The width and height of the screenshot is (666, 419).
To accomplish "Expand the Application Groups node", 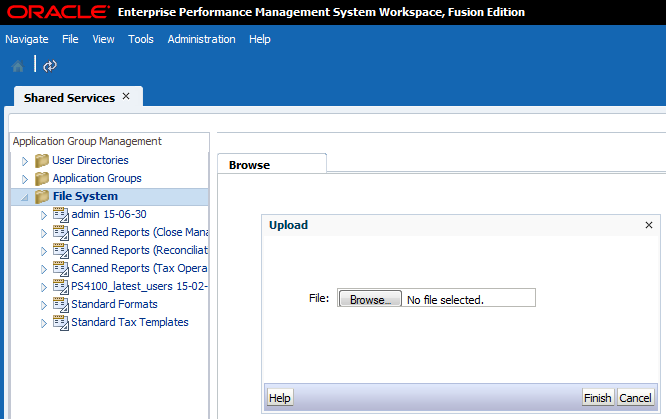I will pyautogui.click(x=25, y=179).
